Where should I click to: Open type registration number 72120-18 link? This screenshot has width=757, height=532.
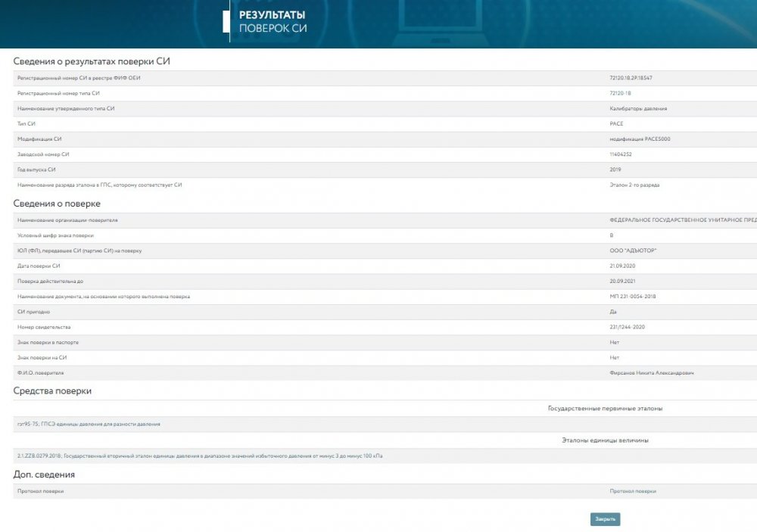(620, 93)
